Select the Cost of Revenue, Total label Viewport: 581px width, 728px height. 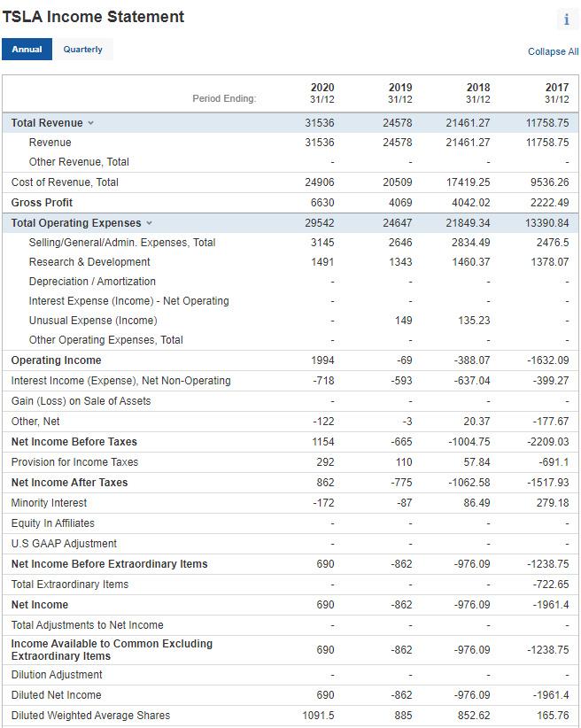(x=65, y=182)
